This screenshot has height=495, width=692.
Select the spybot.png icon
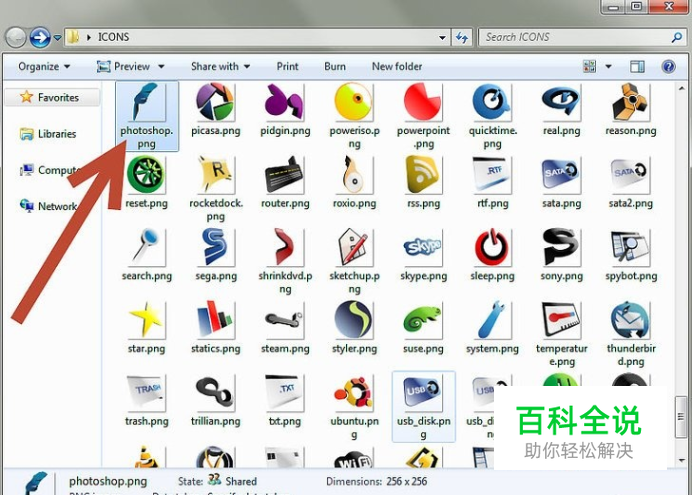pos(630,248)
